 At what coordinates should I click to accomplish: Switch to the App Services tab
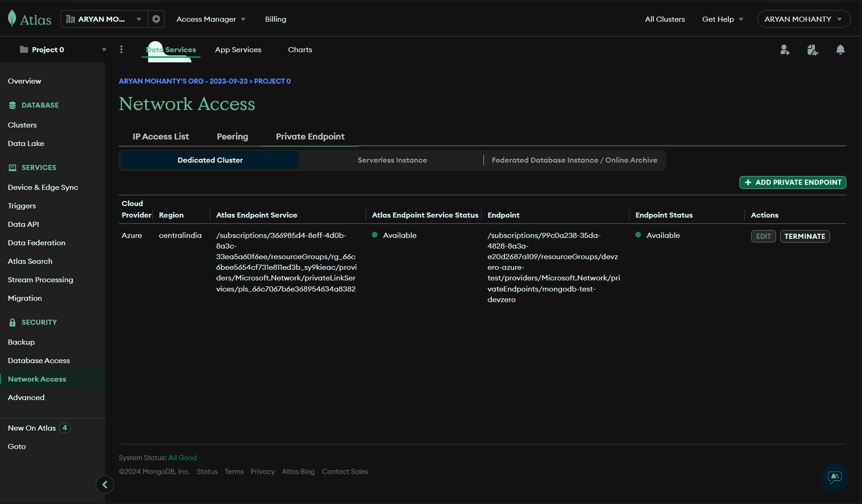(238, 49)
